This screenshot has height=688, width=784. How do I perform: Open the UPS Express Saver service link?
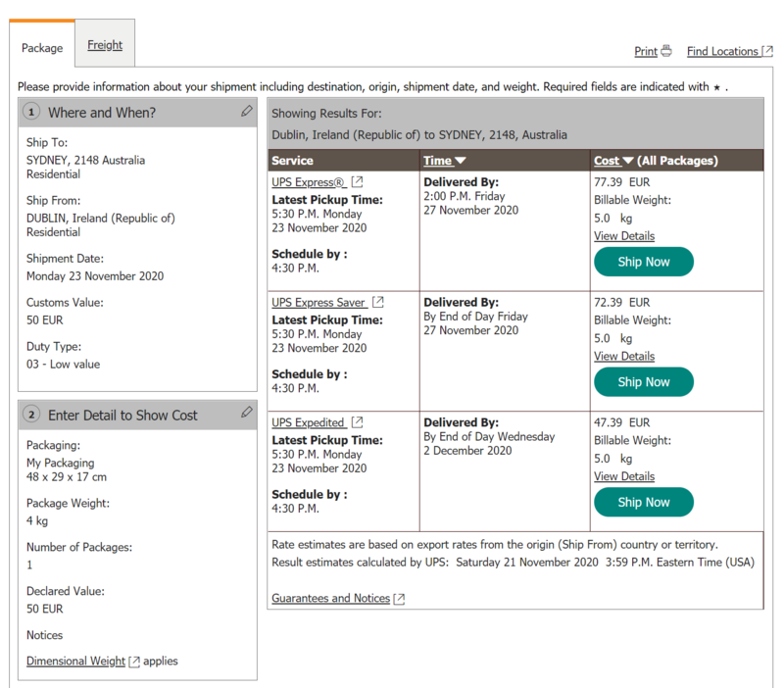318,303
